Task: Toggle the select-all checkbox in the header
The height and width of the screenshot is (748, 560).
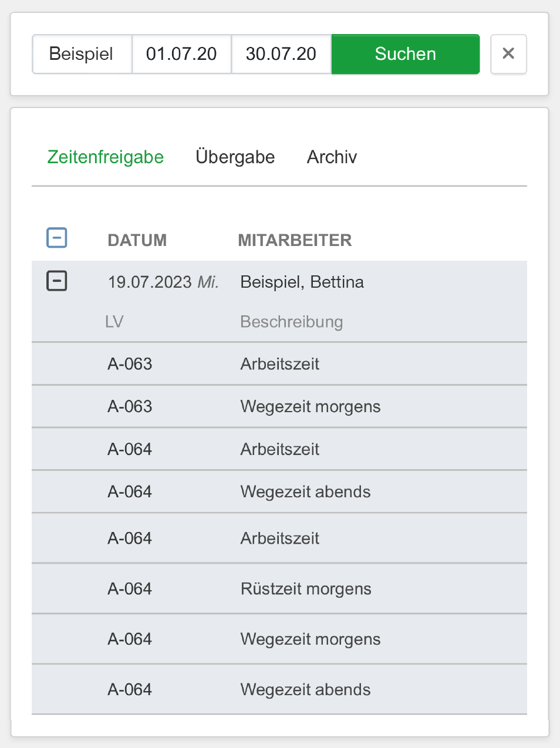Action: [57, 238]
